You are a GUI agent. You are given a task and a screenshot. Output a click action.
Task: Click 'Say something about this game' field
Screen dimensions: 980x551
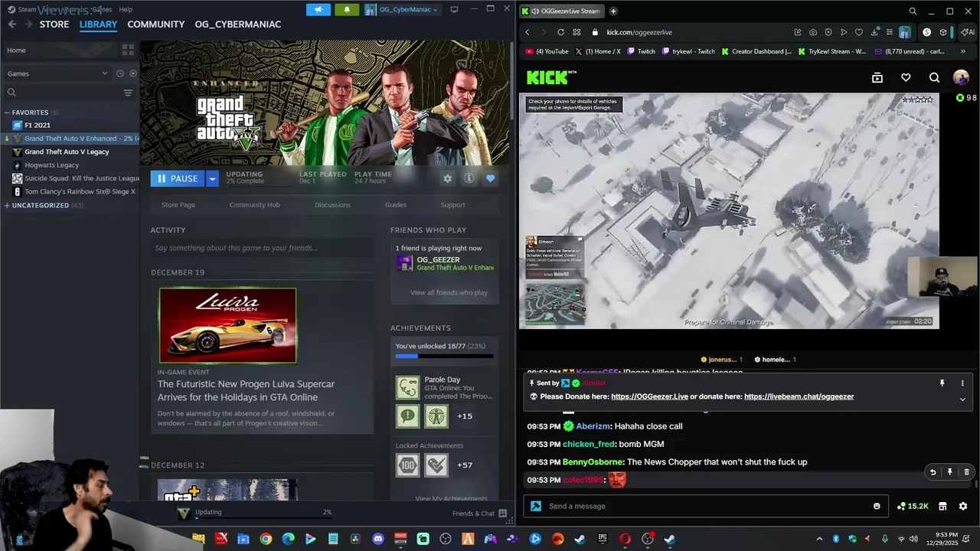tap(262, 248)
